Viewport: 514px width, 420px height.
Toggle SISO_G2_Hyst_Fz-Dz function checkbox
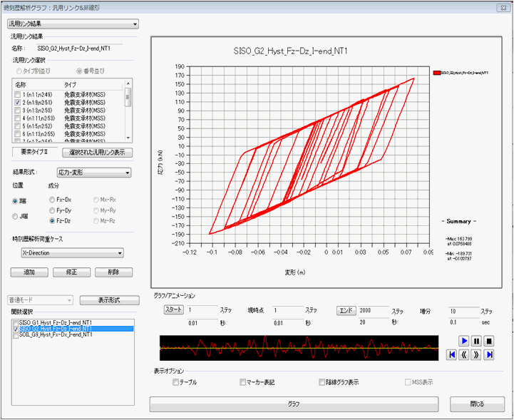pos(16,329)
